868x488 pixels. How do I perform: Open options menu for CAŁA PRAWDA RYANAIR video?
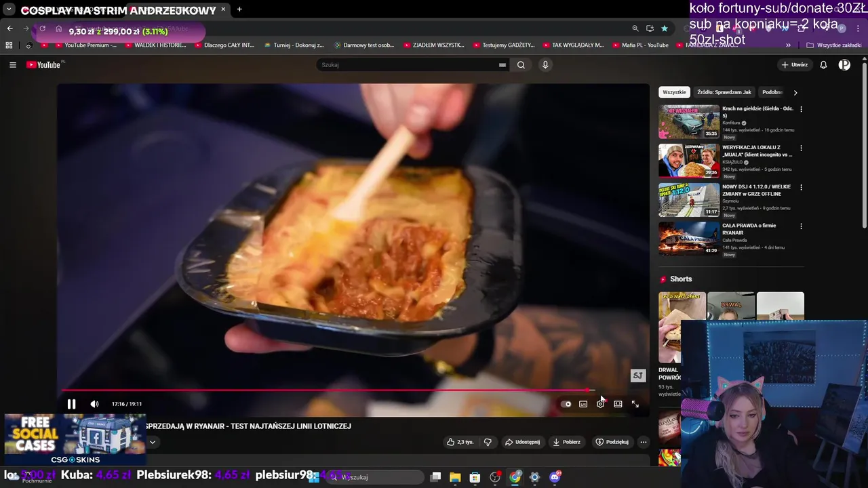801,226
